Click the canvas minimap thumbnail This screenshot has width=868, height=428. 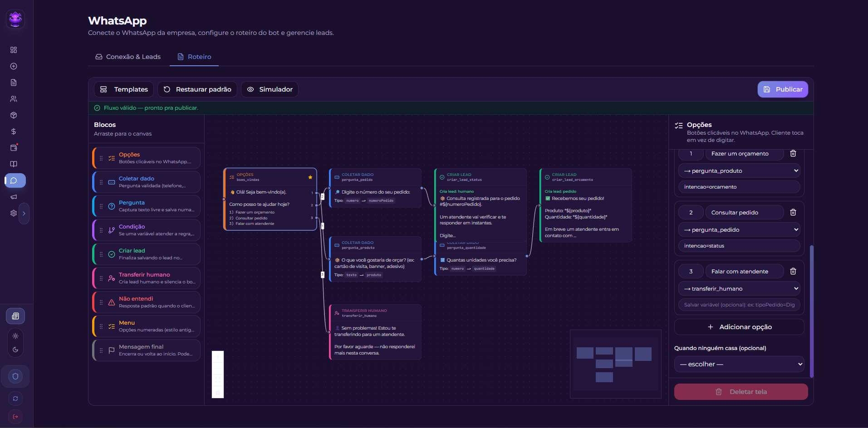[615, 364]
